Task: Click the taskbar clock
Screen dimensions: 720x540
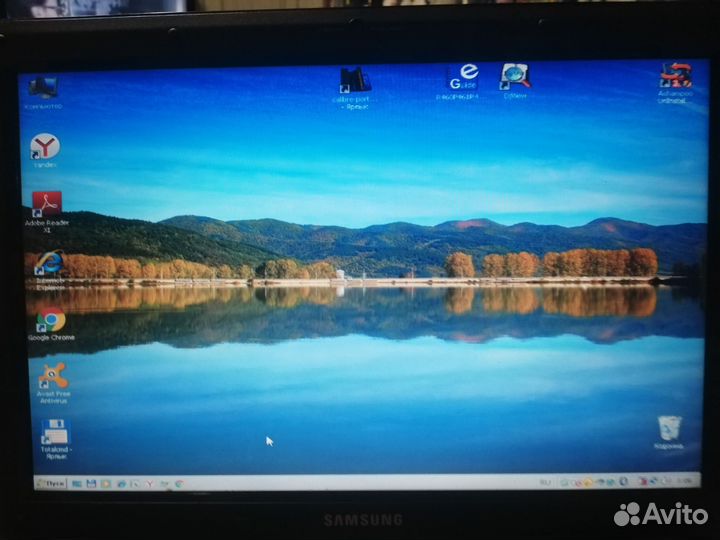Action: [685, 481]
